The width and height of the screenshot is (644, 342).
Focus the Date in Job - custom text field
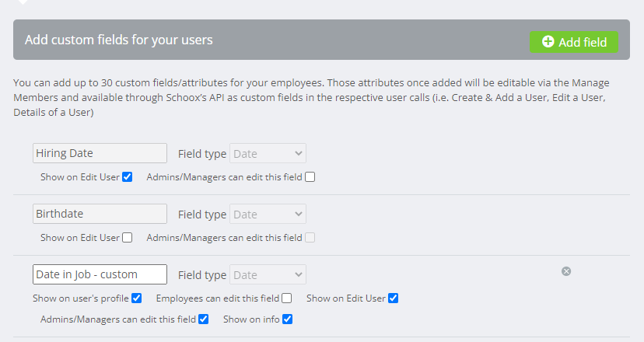[100, 274]
